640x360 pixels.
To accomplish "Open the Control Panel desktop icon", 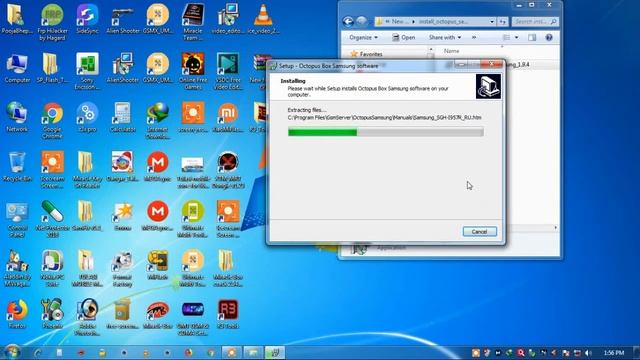I will (17, 219).
